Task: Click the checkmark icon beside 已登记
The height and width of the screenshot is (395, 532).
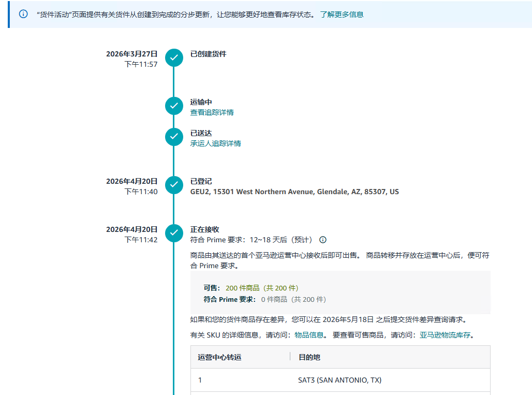Action: pos(174,185)
